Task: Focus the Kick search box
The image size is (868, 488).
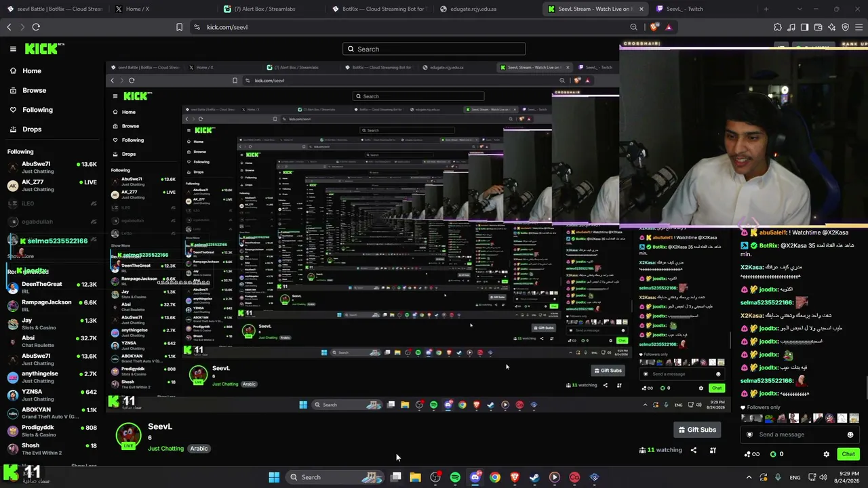Action: (x=434, y=49)
